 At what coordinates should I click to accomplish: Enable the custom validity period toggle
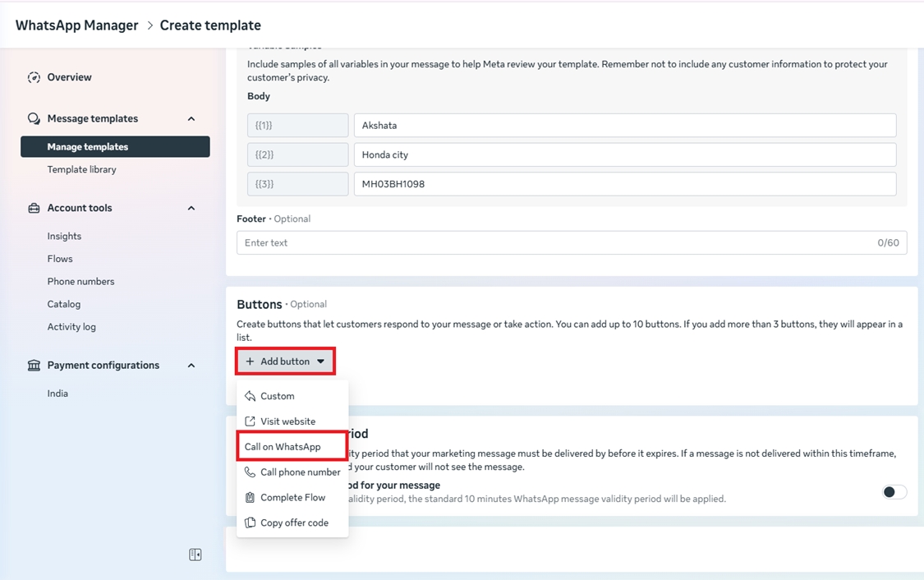pyautogui.click(x=894, y=492)
